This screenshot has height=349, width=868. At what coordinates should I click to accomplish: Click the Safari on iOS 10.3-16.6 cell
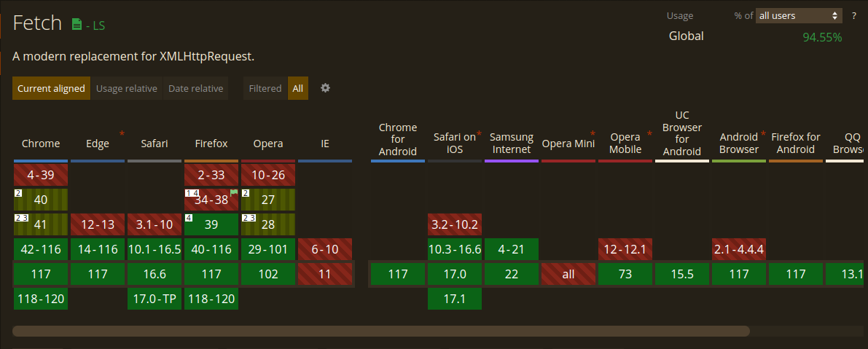point(455,249)
